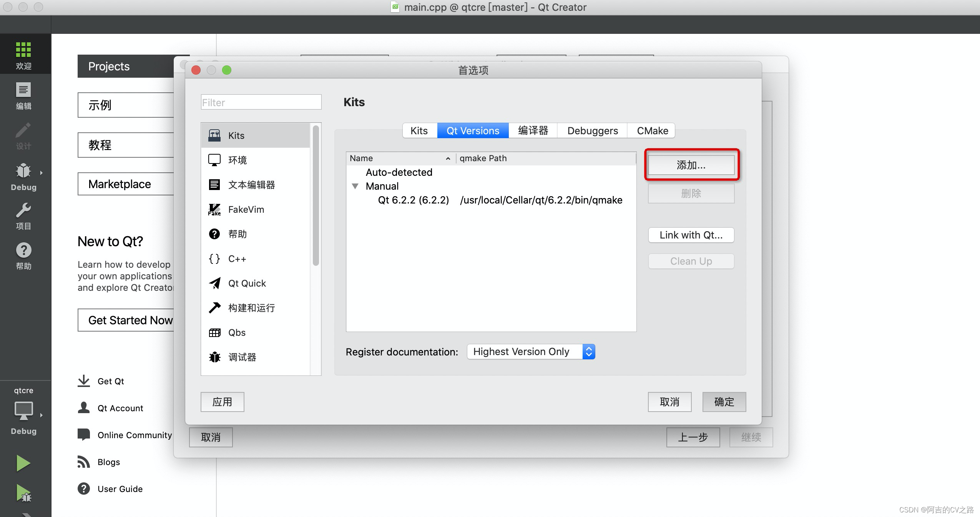Start debugging with run-debug icon
The image size is (980, 517).
pyautogui.click(x=23, y=493)
